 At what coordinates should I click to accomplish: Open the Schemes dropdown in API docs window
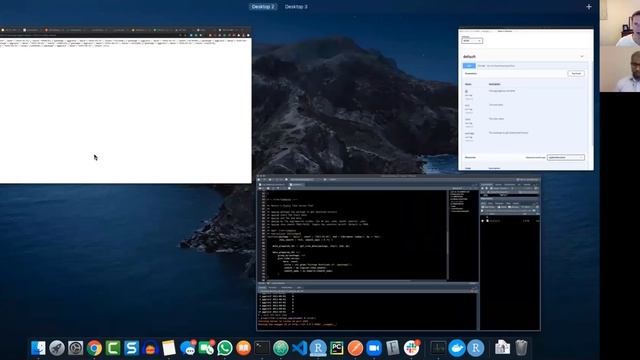click(472, 41)
